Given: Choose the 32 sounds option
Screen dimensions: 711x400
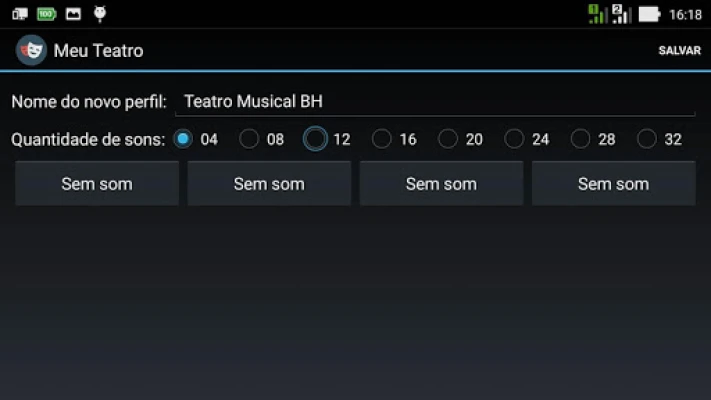Looking at the screenshot, I should click(647, 139).
